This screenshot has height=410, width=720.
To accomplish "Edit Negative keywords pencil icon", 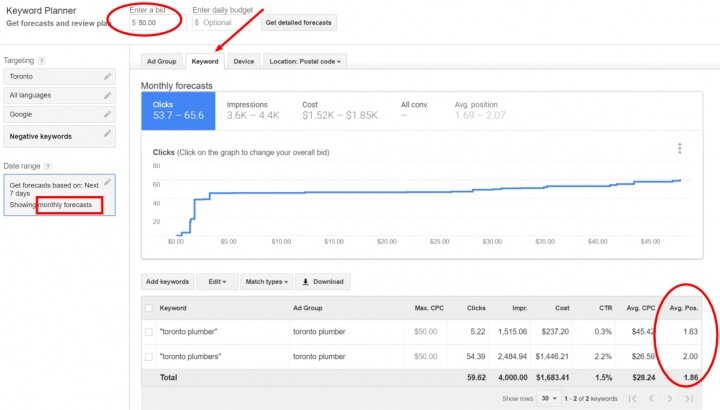I will pyautogui.click(x=107, y=134).
